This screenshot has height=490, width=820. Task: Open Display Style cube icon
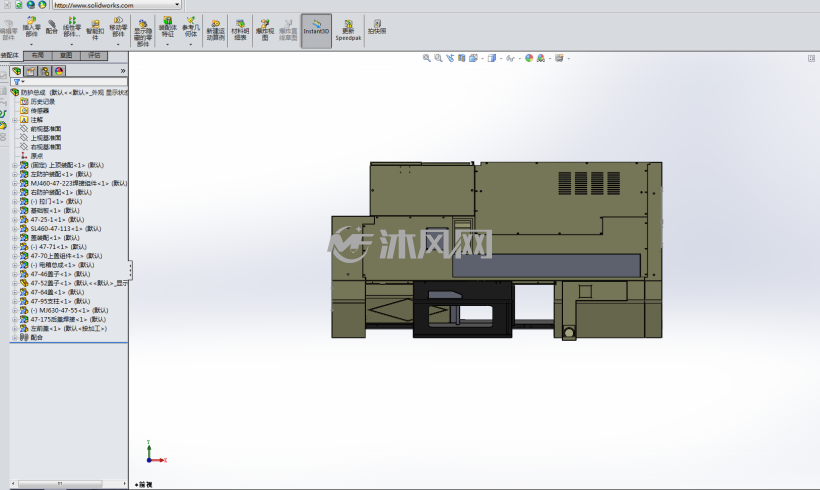click(492, 58)
